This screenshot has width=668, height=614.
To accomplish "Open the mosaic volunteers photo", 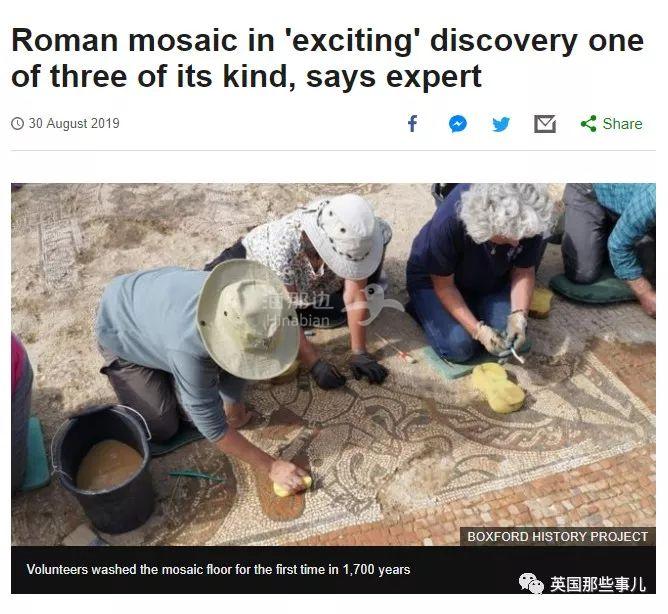I will point(333,364).
